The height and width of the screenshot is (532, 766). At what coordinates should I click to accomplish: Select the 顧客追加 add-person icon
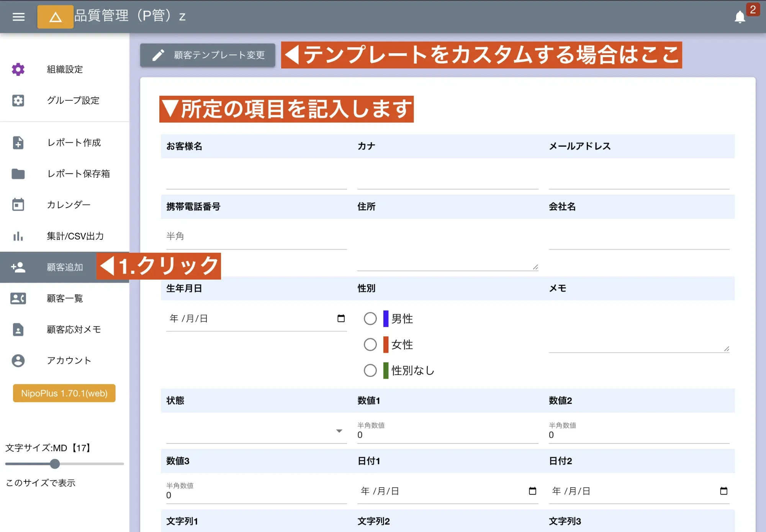18,267
